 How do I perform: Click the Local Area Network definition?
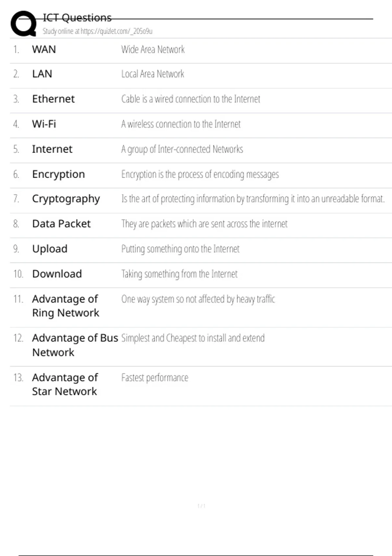point(153,74)
